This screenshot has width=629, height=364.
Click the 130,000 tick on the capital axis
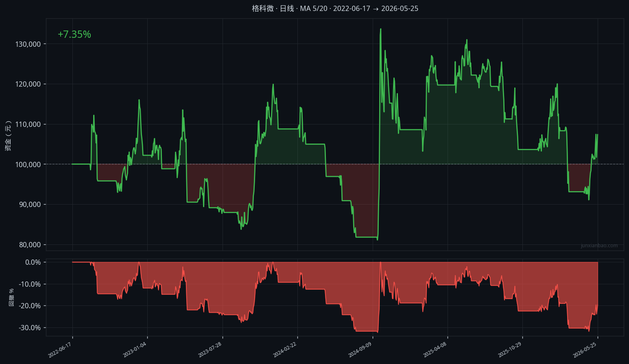click(28, 44)
